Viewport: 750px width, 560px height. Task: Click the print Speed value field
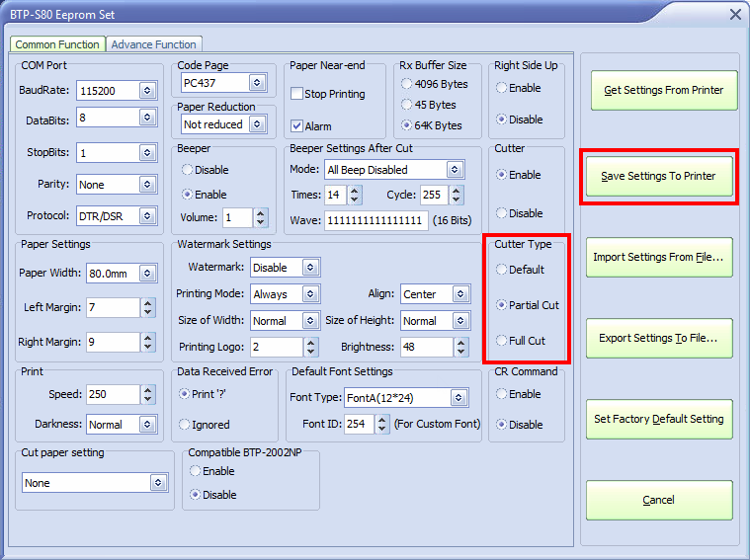114,394
